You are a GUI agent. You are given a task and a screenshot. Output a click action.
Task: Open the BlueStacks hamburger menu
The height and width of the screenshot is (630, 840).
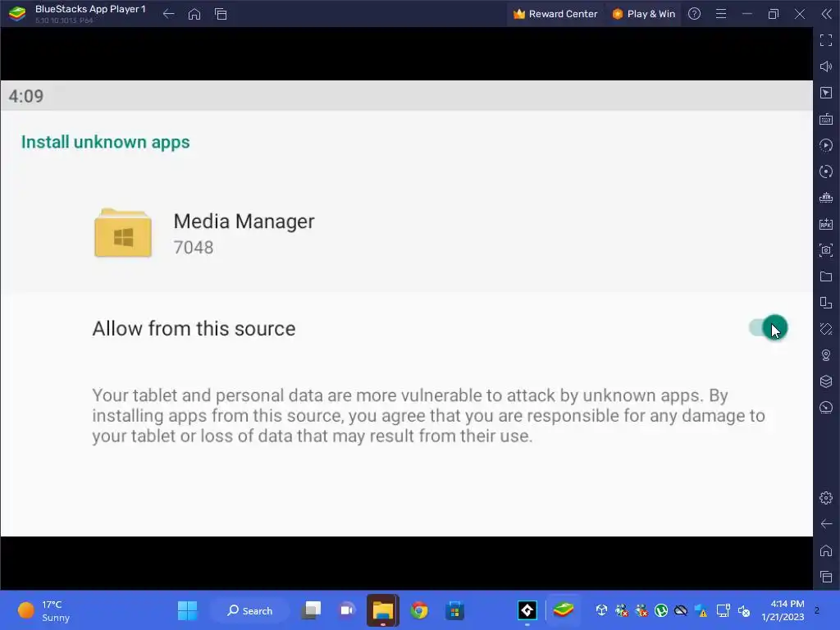[x=721, y=14]
